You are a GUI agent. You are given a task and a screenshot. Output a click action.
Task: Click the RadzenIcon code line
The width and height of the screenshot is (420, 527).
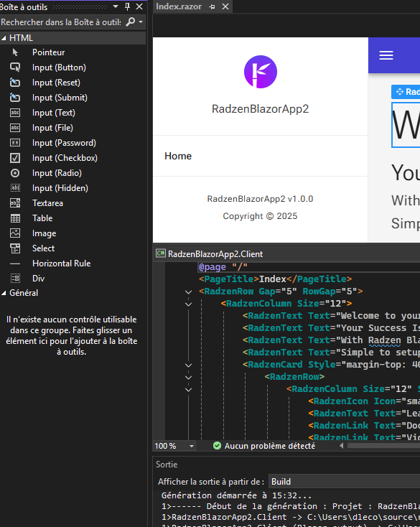coord(364,401)
